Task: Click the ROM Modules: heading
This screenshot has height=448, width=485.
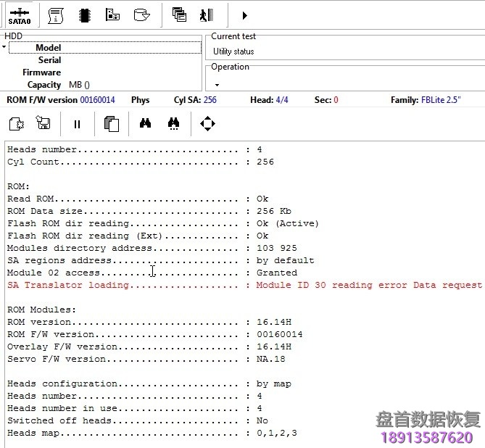Action: click(x=42, y=310)
